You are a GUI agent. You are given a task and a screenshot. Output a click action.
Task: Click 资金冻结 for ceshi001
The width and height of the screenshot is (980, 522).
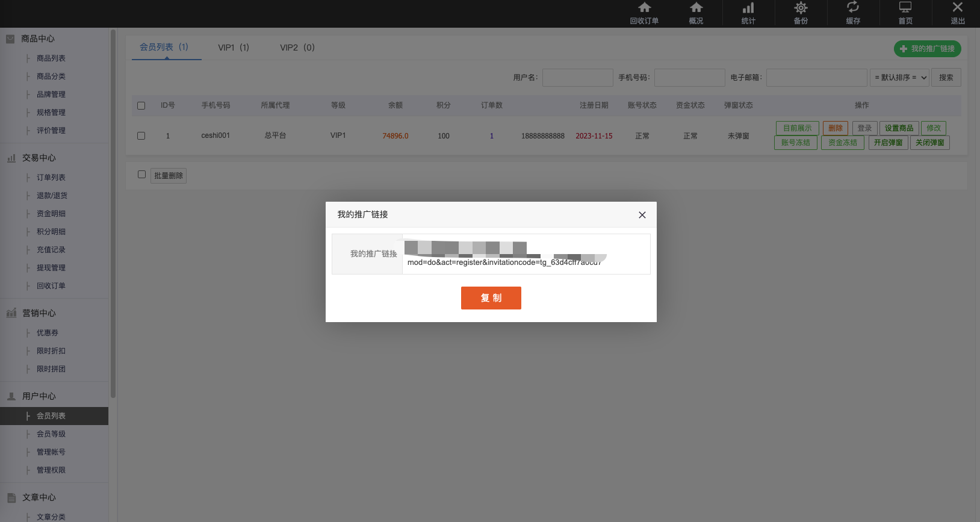843,143
